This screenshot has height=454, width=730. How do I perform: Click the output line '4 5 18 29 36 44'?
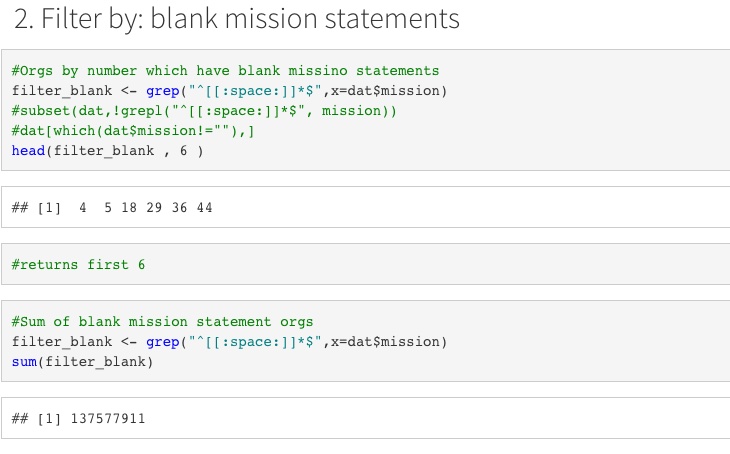point(146,208)
